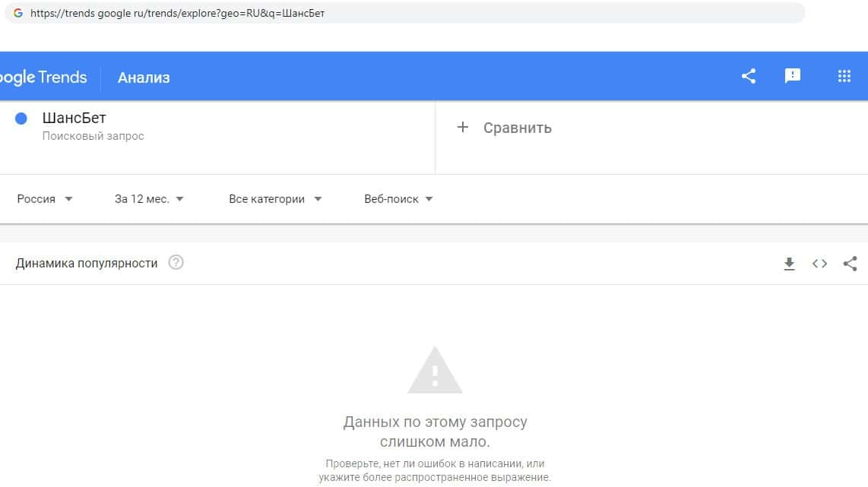
Task: Click the blue ШансБет color dot
Action: coord(21,119)
